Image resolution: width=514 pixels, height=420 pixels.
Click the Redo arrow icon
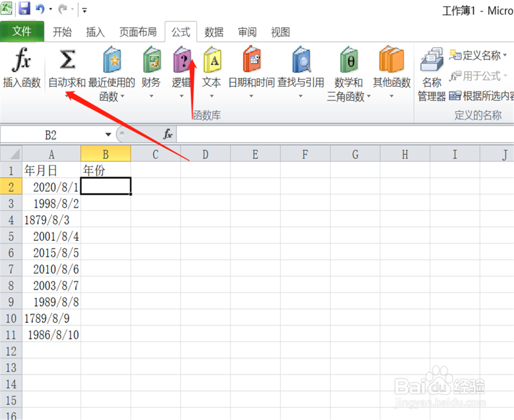(x=62, y=9)
